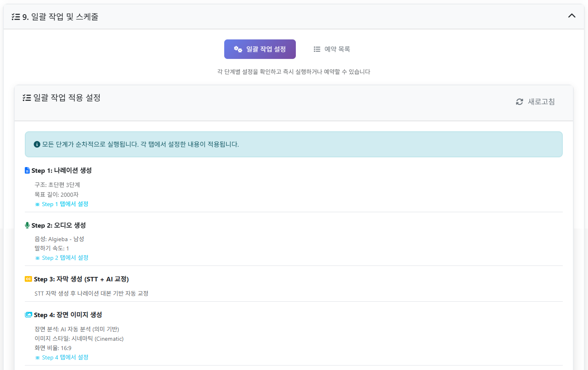Click the images icon of Step 4
The width and height of the screenshot is (588, 370).
tap(28, 315)
